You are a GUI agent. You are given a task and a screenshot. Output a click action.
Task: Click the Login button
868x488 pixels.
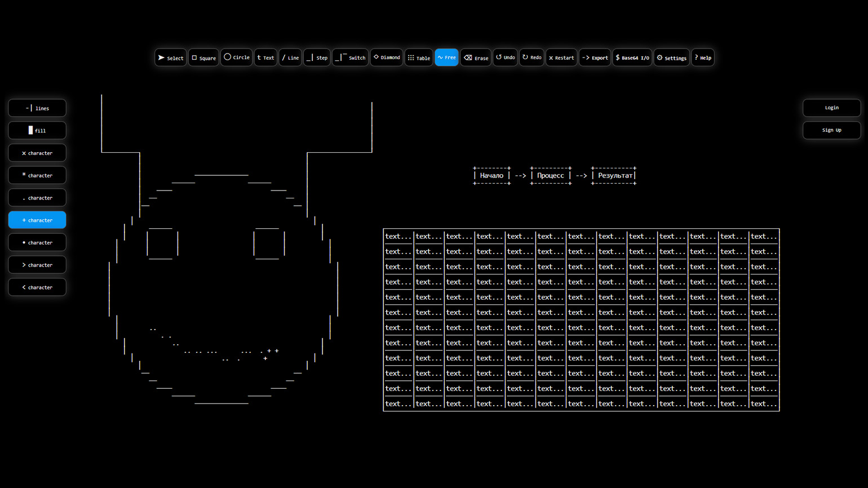(831, 108)
